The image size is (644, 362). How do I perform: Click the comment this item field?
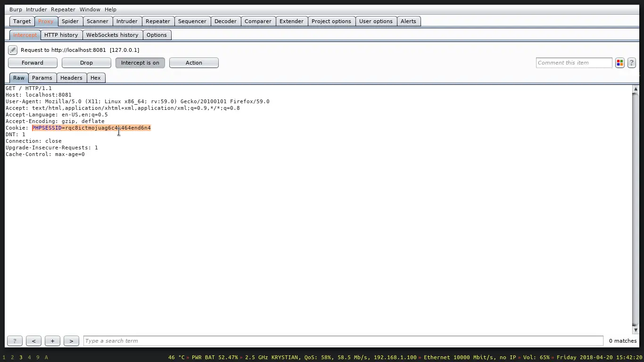point(574,62)
